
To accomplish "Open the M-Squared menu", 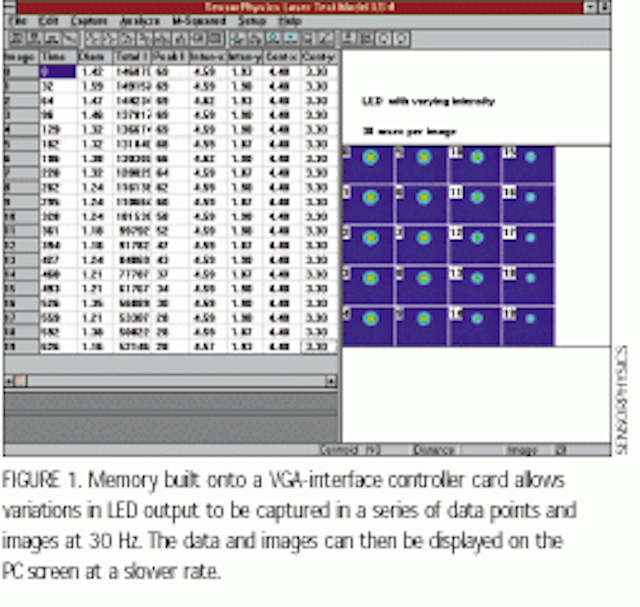I will pyautogui.click(x=199, y=21).
